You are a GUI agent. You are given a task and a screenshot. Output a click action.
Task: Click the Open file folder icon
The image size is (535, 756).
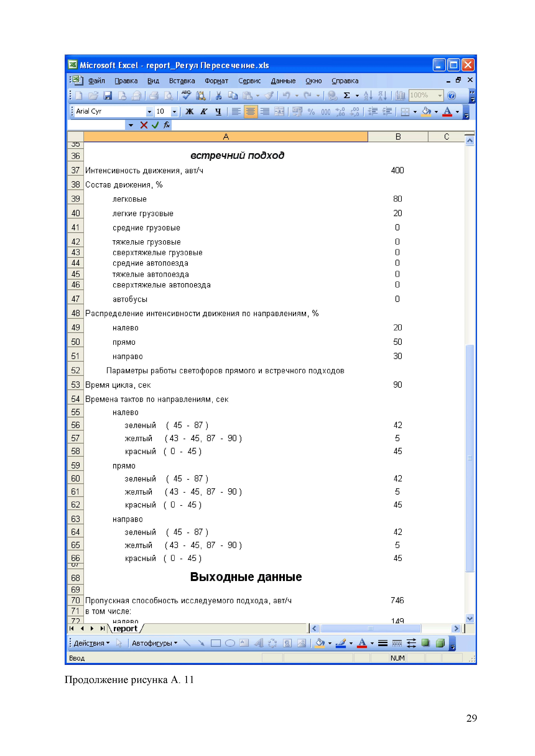(93, 95)
